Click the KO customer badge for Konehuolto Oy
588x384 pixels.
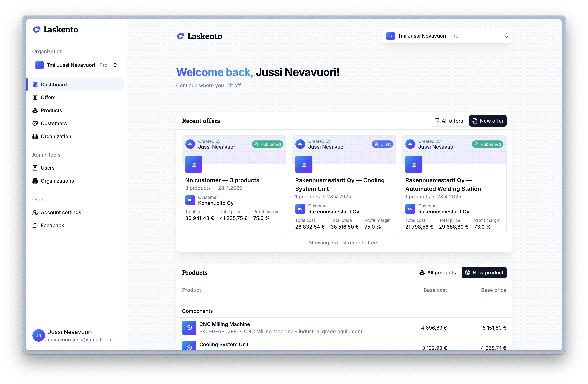pos(190,200)
